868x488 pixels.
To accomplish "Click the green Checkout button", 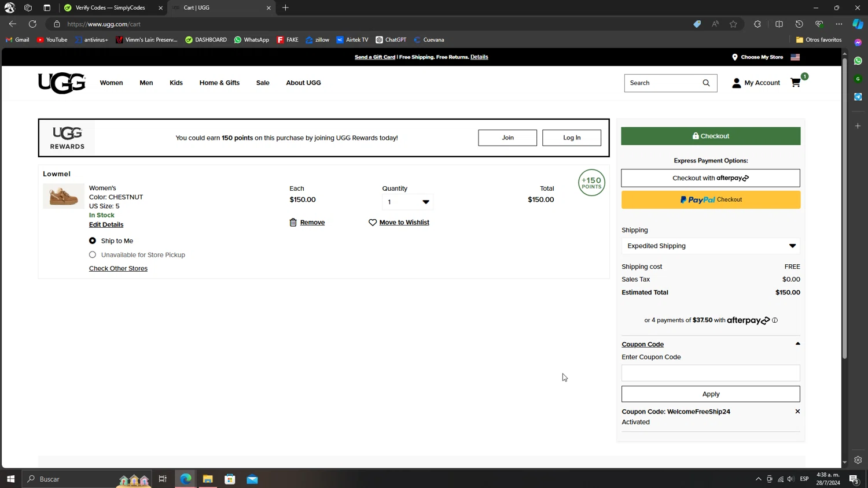I will pos(711,136).
